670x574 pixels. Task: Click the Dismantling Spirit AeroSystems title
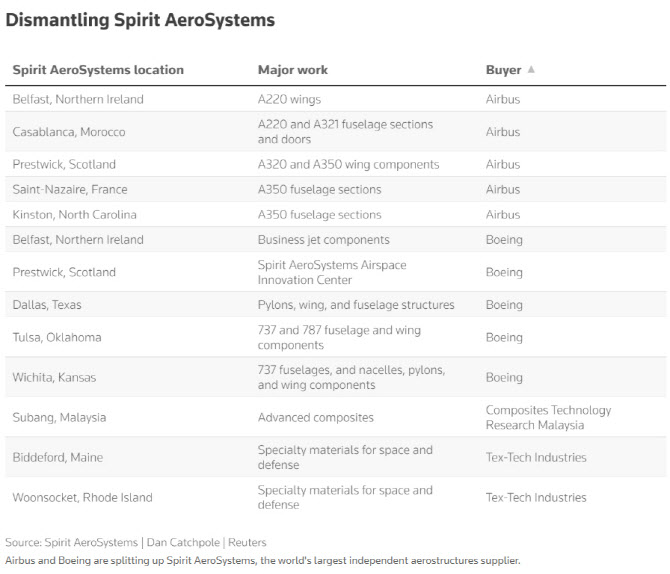[140, 20]
